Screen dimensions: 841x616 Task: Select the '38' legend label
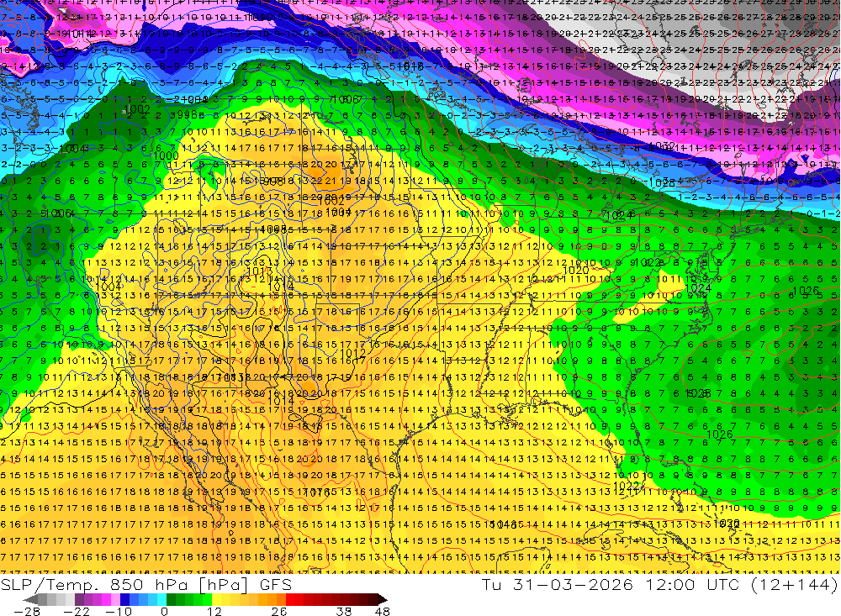coord(344,611)
